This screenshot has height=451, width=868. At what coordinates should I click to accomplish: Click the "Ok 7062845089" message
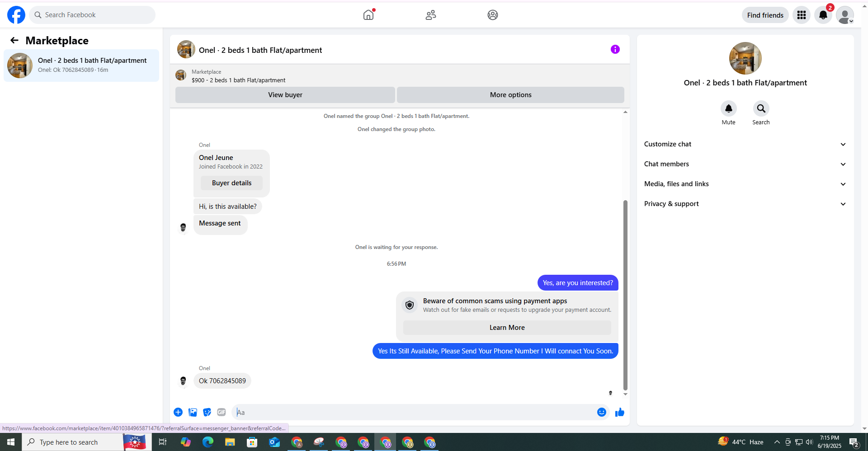(x=222, y=381)
